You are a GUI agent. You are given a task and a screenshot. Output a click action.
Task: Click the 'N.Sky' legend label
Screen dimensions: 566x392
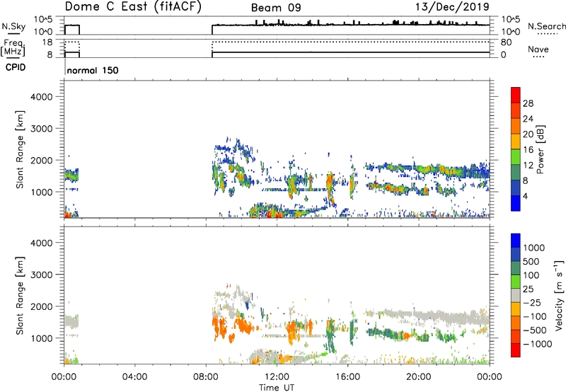click(x=13, y=26)
